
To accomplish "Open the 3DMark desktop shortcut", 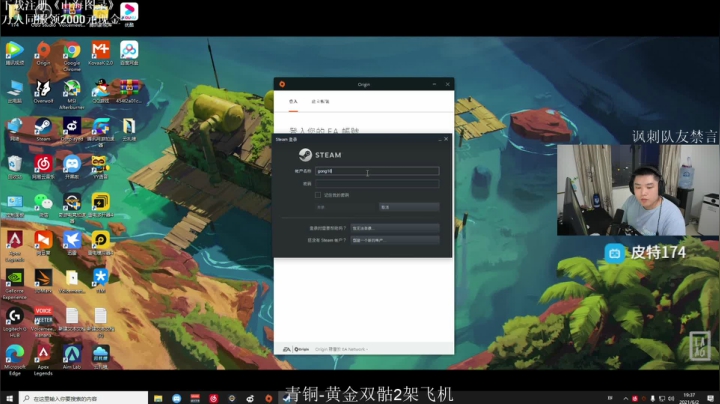I will pos(43,281).
